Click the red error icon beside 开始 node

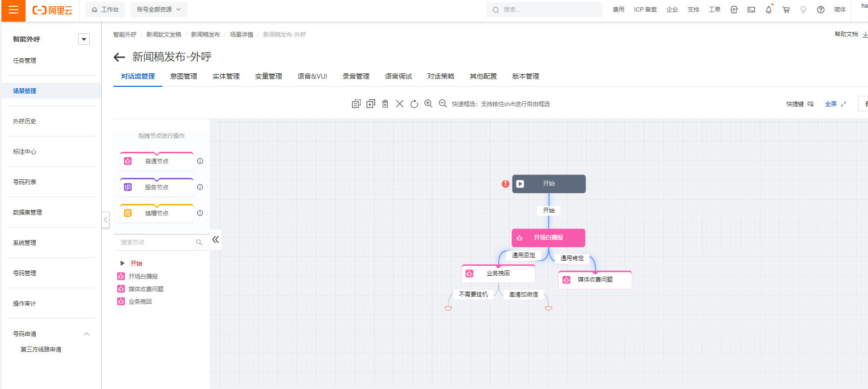[505, 184]
